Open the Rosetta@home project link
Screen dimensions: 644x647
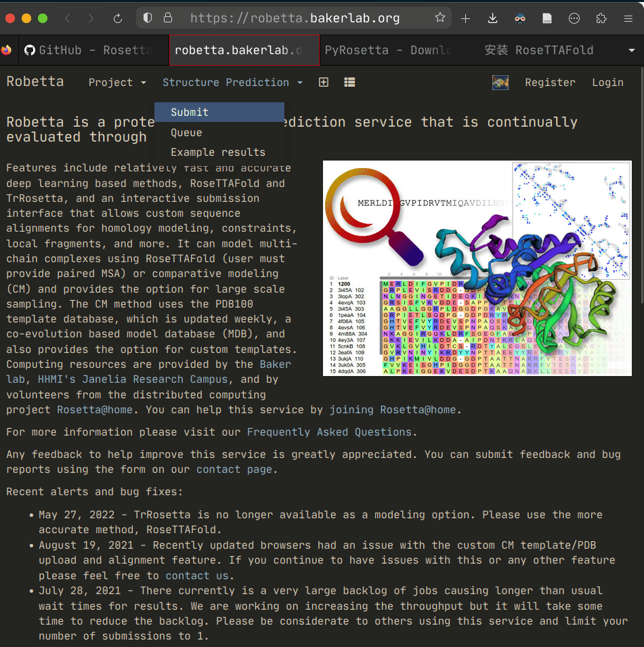coord(95,410)
